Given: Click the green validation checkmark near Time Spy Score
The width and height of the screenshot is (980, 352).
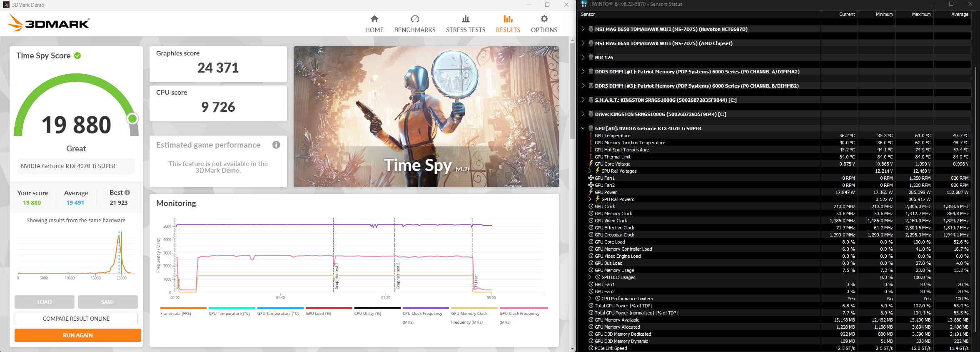Looking at the screenshot, I should (77, 55).
